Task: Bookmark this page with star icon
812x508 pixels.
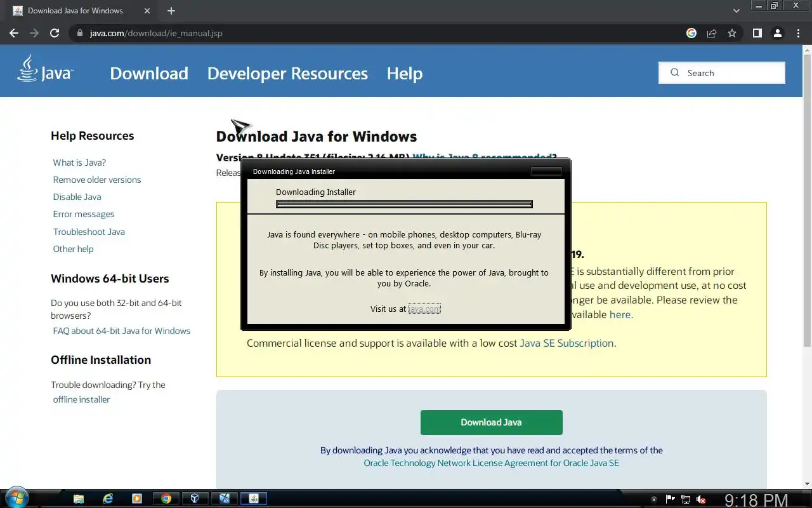Action: point(732,33)
